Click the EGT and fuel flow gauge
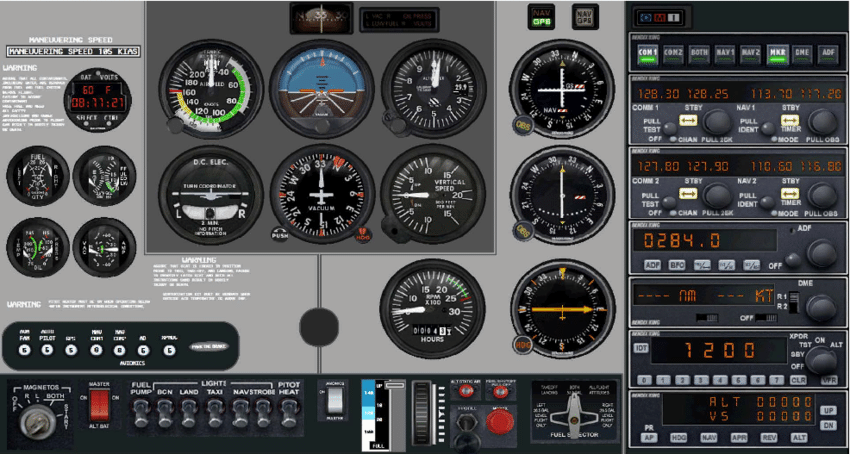This screenshot has height=454, width=850. coord(105,176)
